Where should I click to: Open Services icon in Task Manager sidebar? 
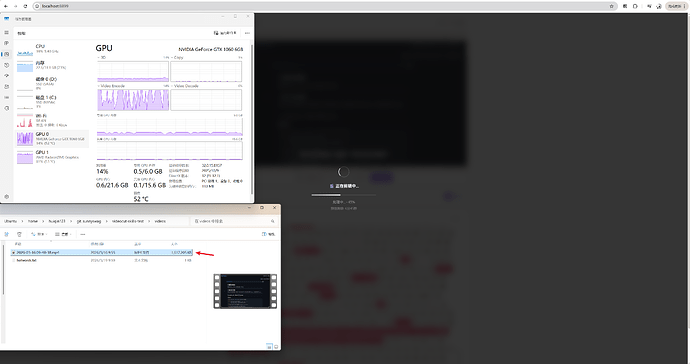click(x=7, y=108)
